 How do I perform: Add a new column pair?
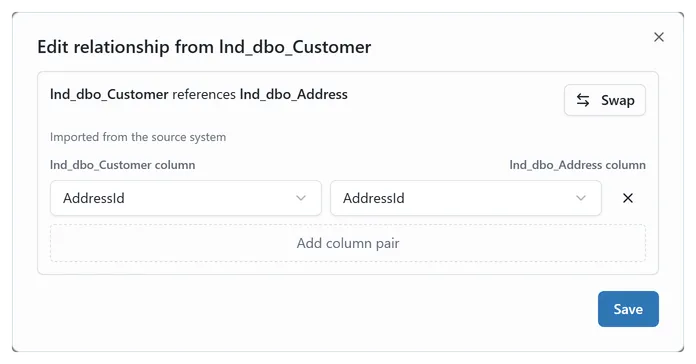pos(348,243)
